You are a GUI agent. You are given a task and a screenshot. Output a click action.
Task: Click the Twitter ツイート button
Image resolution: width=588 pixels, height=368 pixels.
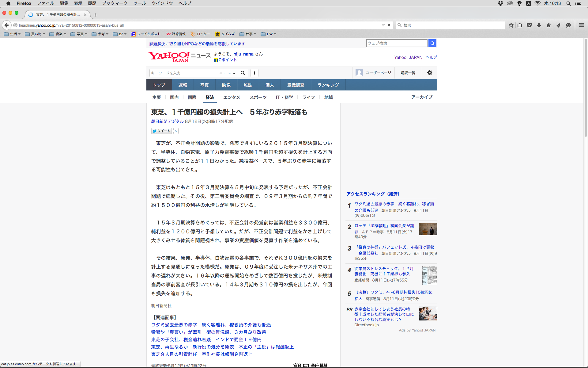click(161, 131)
